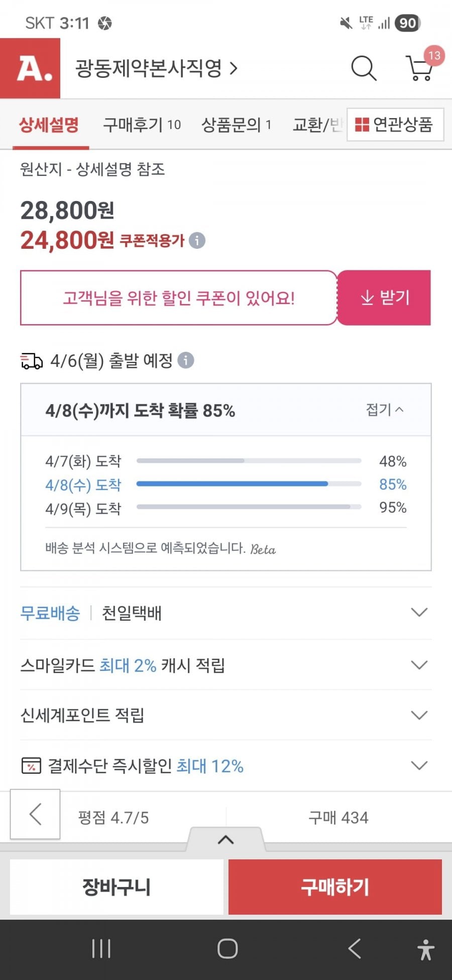Image resolution: width=452 pixels, height=980 pixels.
Task: Expand the 무료배송 천일택배 shipping row
Action: [x=419, y=613]
